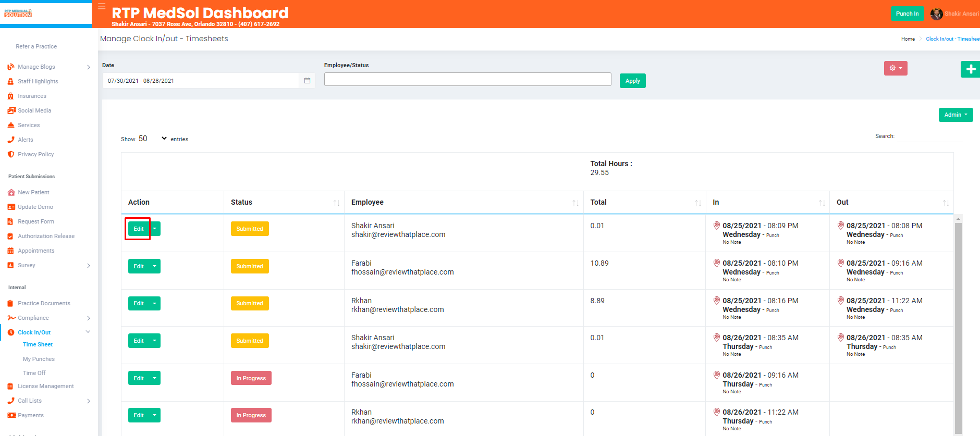
Task: Click the Clock In/Out clock icon
Action: [11, 332]
